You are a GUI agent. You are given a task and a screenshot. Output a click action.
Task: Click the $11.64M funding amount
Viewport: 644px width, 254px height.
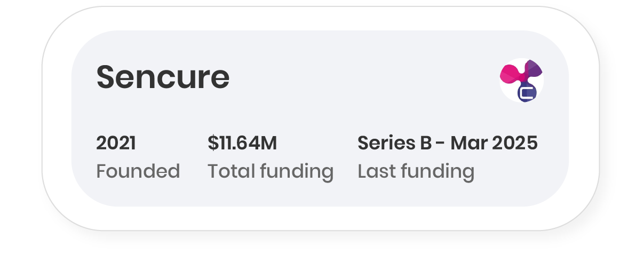pos(242,143)
